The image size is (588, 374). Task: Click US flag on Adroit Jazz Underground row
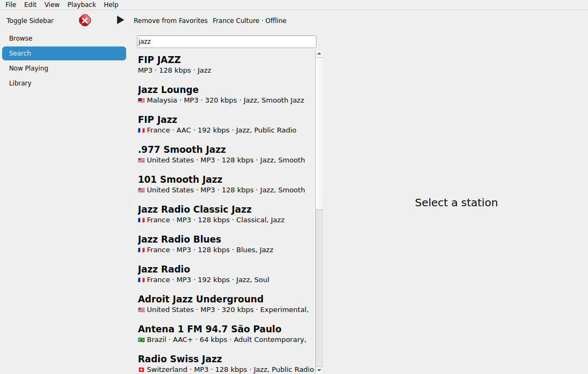pyautogui.click(x=141, y=310)
